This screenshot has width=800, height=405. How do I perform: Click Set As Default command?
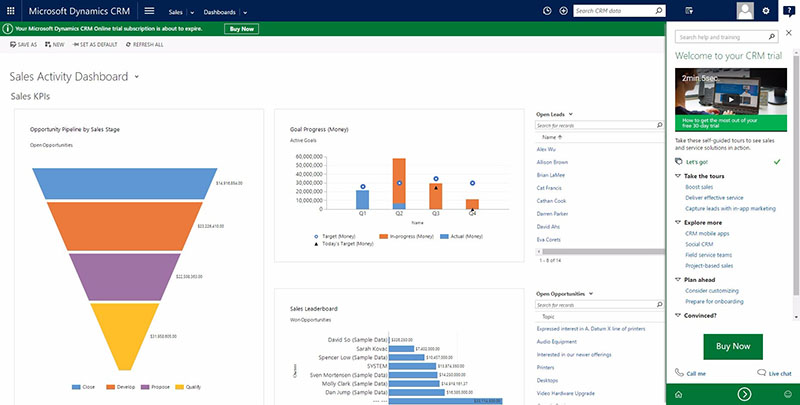click(x=95, y=45)
